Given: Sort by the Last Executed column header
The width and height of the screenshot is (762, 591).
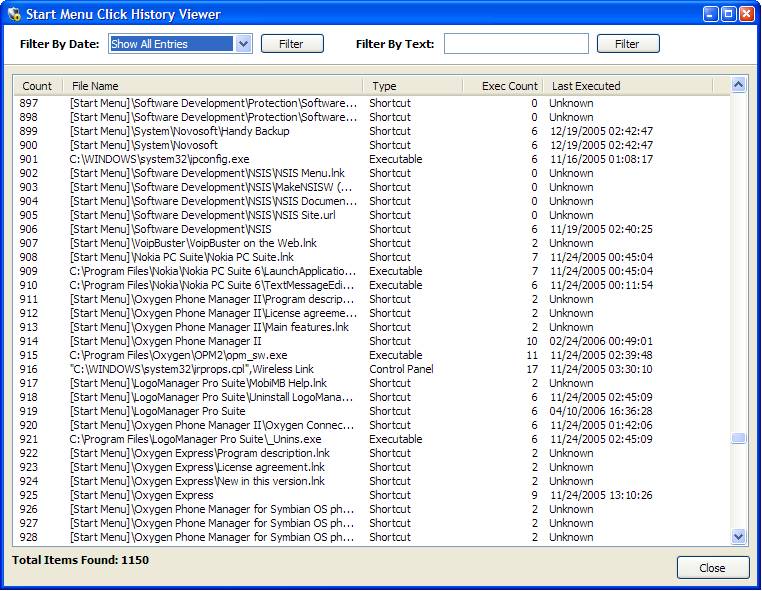Looking at the screenshot, I should [x=628, y=86].
